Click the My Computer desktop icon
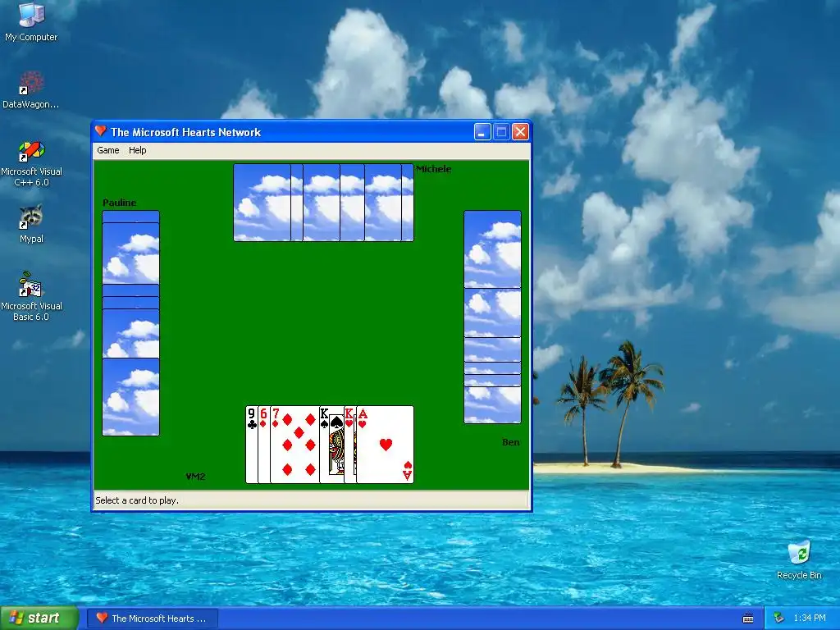The width and height of the screenshot is (840, 630). tap(31, 22)
